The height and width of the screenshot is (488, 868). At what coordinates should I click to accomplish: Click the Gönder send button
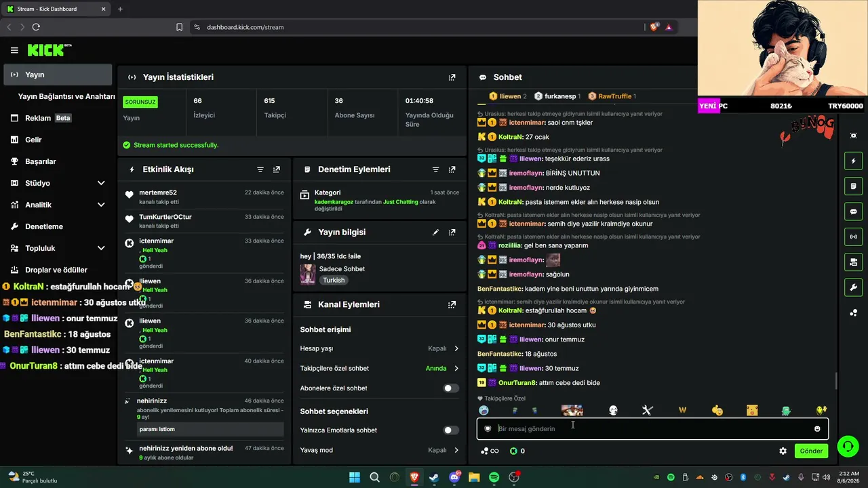coord(811,451)
